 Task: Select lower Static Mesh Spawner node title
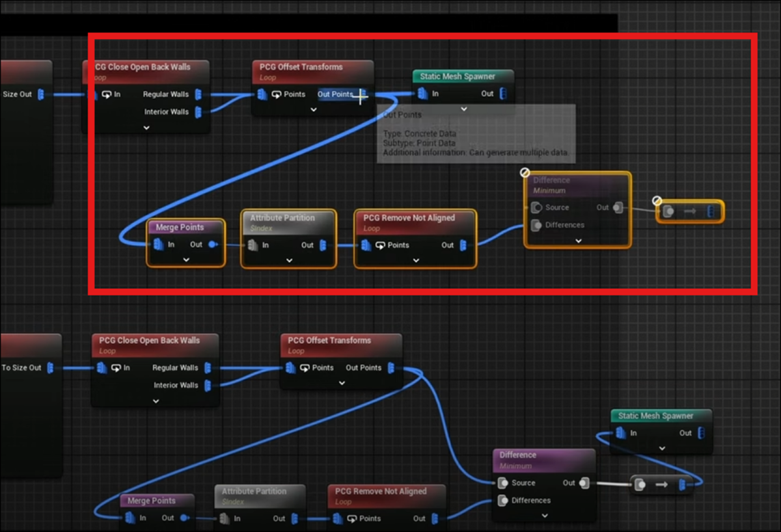(655, 416)
